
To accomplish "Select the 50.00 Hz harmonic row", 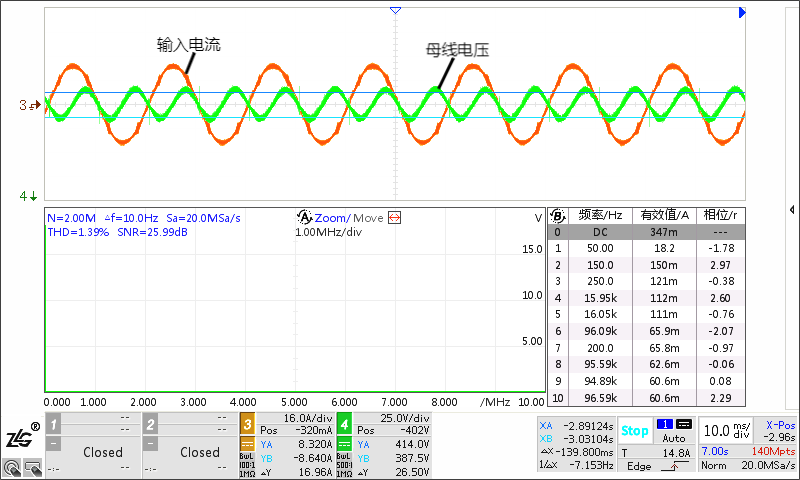I will [600, 248].
